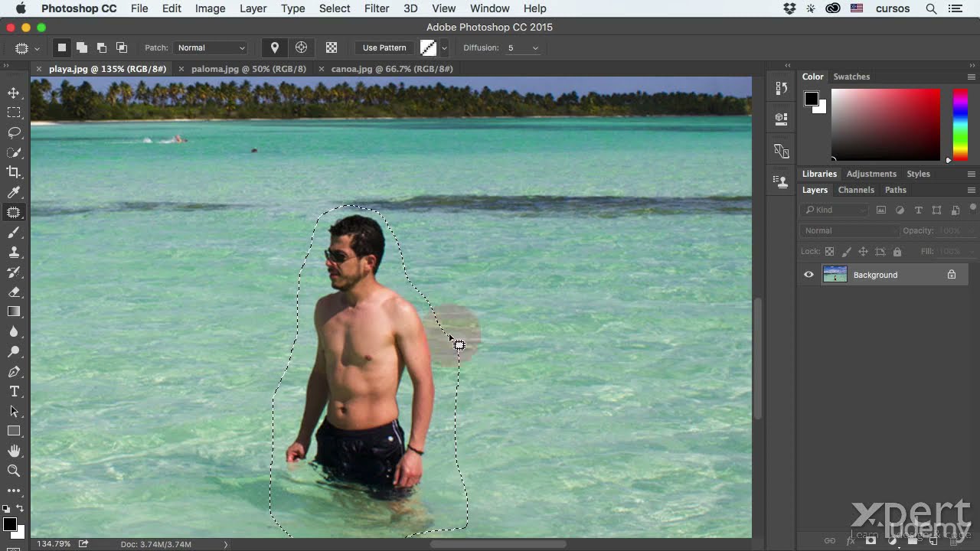This screenshot has width=980, height=551.
Task: Select the Gradient tool
Action: [x=14, y=311]
